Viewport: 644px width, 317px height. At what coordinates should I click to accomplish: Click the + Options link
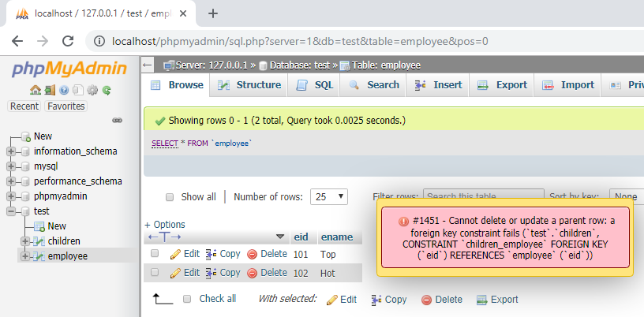tap(164, 225)
